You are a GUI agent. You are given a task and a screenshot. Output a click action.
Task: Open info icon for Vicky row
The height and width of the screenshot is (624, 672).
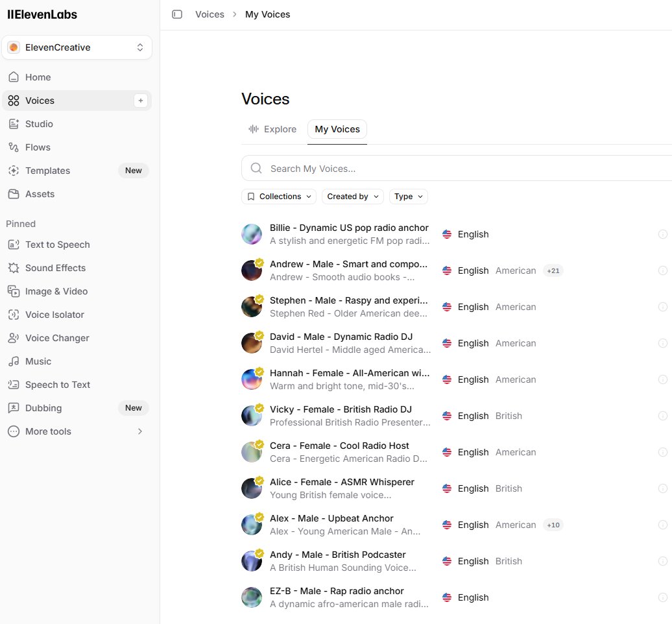662,416
